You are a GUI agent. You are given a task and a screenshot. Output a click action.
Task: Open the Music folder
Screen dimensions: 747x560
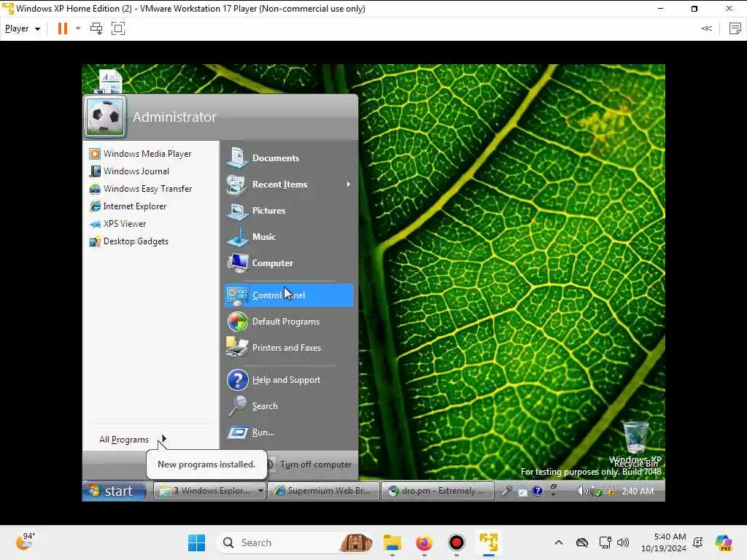point(289,237)
